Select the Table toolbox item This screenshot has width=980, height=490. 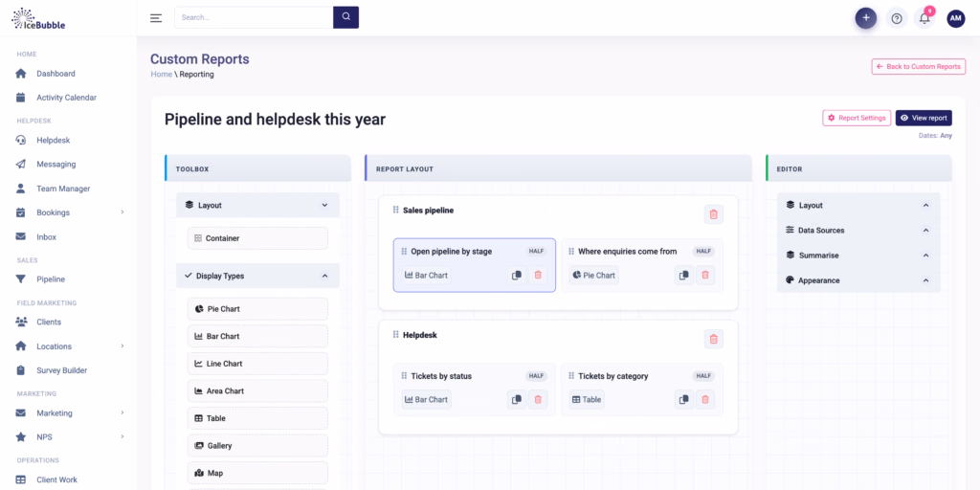pyautogui.click(x=257, y=418)
